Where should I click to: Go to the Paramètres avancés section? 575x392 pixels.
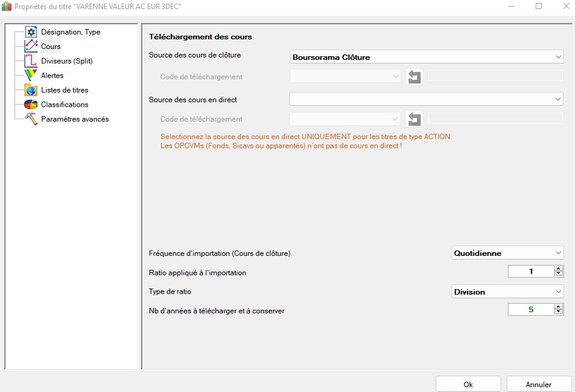pos(74,119)
